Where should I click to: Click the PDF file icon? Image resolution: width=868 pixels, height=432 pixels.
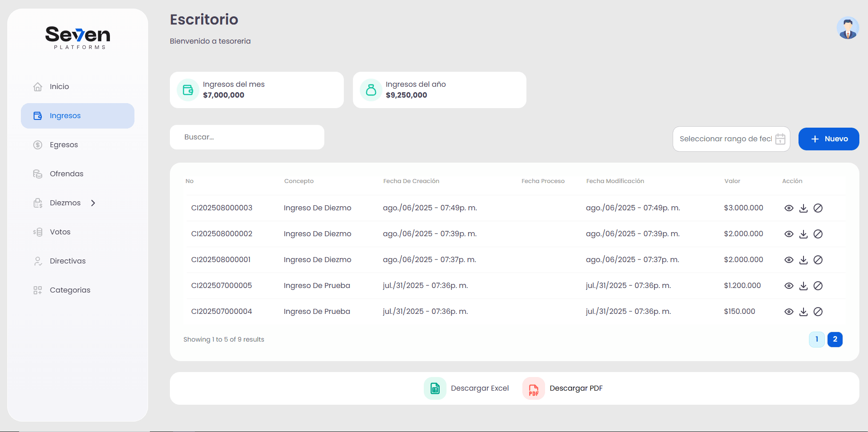click(534, 388)
